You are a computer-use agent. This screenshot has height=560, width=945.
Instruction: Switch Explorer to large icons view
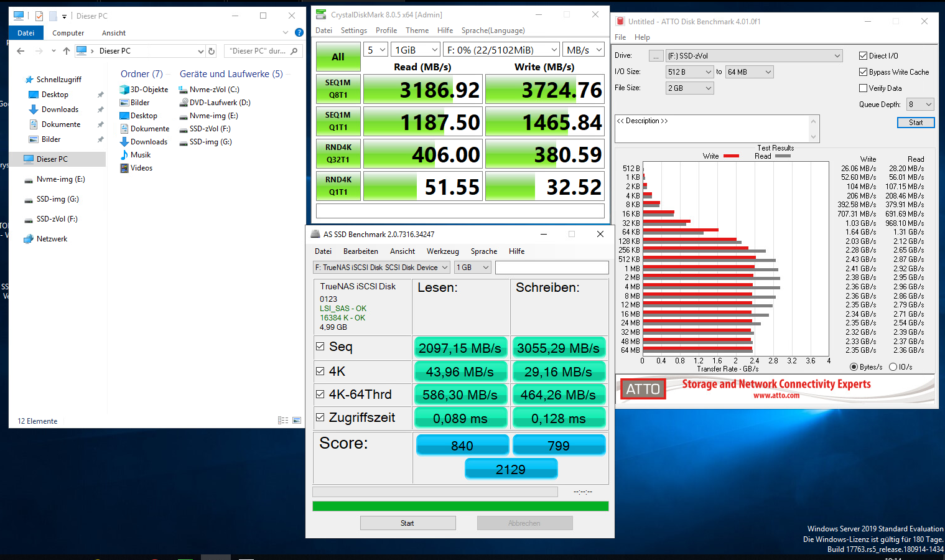(x=297, y=421)
